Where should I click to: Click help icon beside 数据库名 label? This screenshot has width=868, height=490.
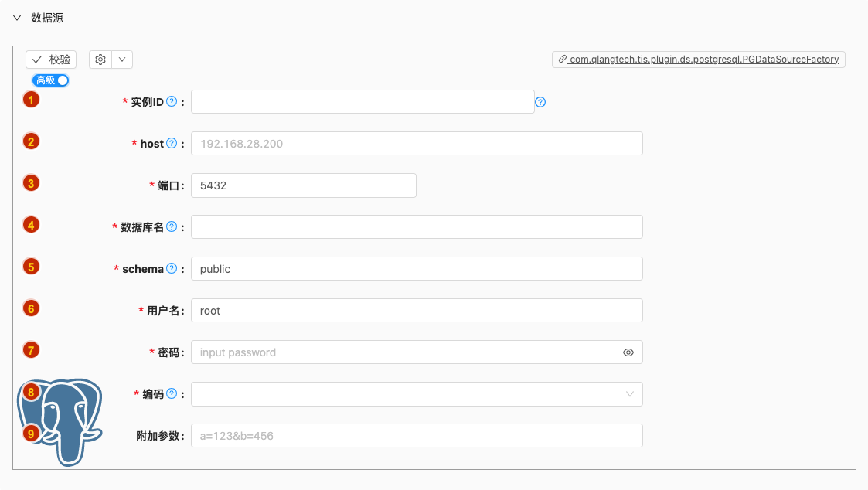click(172, 226)
